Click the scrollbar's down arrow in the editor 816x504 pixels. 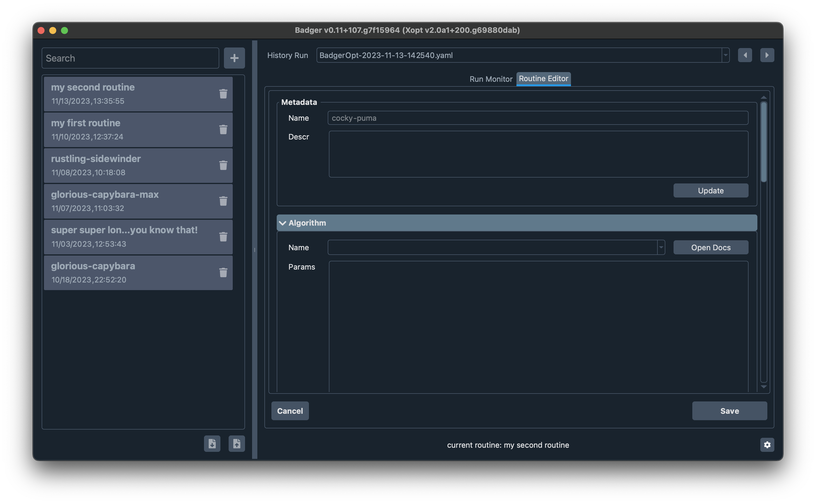(x=764, y=387)
